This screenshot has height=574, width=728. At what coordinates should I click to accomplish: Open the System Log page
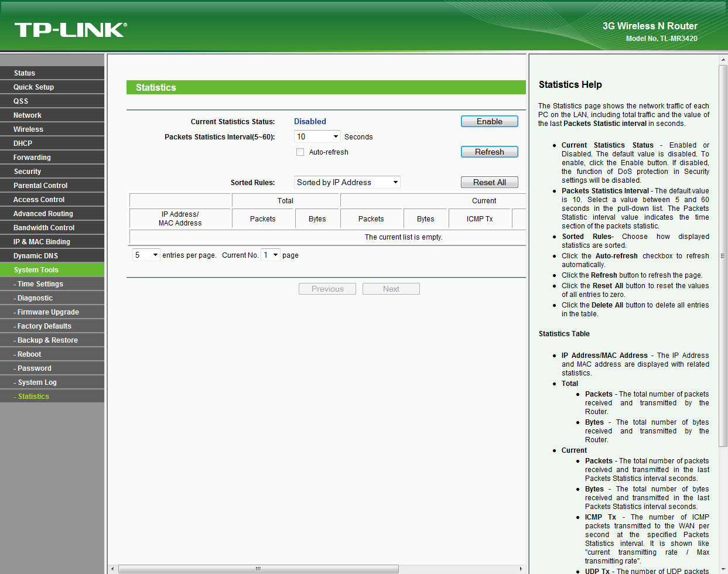37,382
